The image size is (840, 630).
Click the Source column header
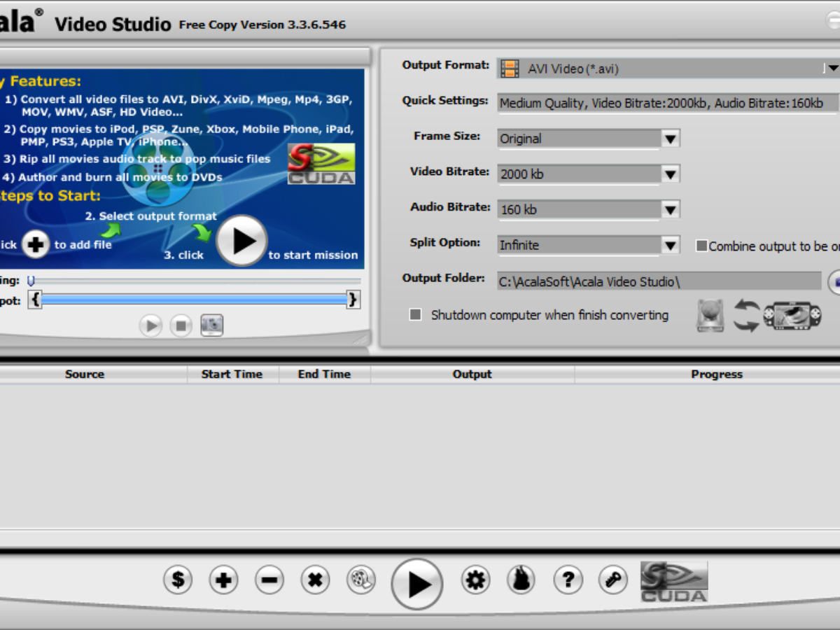[x=85, y=374]
